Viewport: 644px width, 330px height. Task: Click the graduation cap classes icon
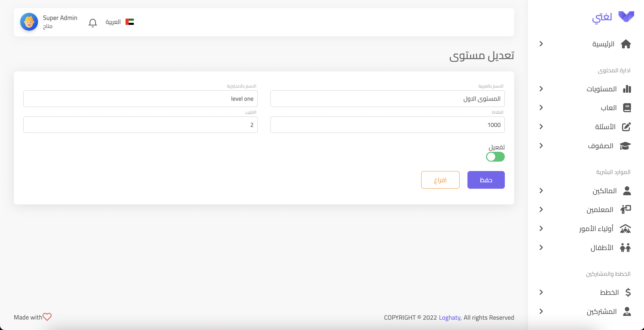(x=625, y=146)
